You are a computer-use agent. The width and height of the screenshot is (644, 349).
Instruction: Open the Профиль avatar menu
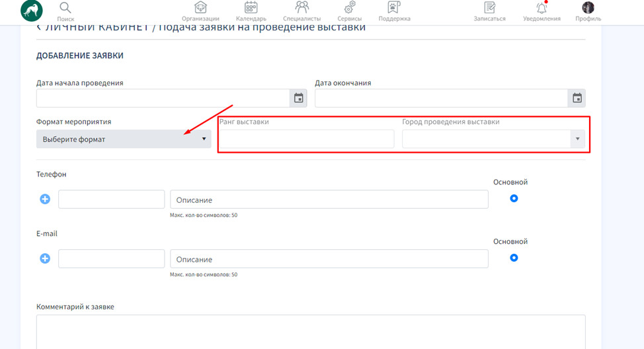pyautogui.click(x=588, y=9)
